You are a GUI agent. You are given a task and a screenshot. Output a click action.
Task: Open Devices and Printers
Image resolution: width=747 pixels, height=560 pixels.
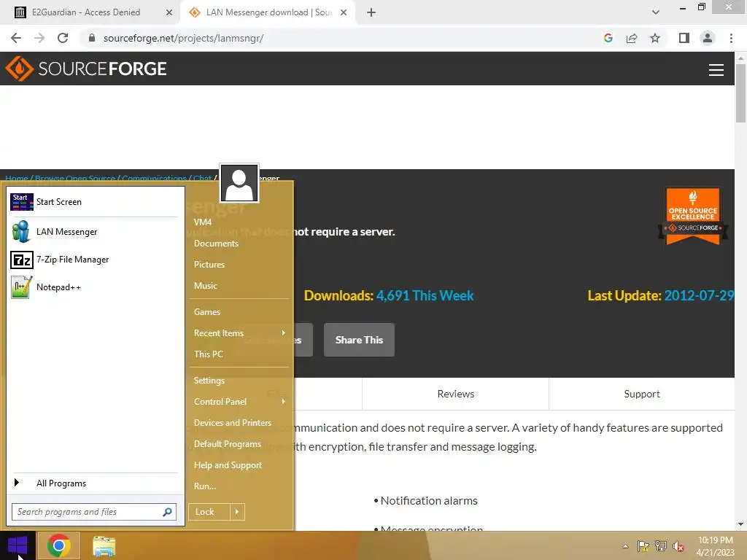(233, 423)
